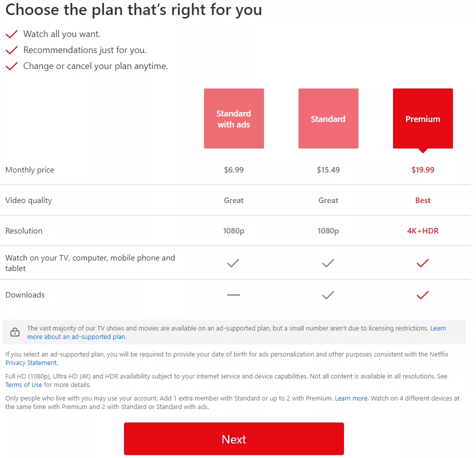
Task: Click red checkmark beside Watch all you want
Action: pyautogui.click(x=11, y=34)
